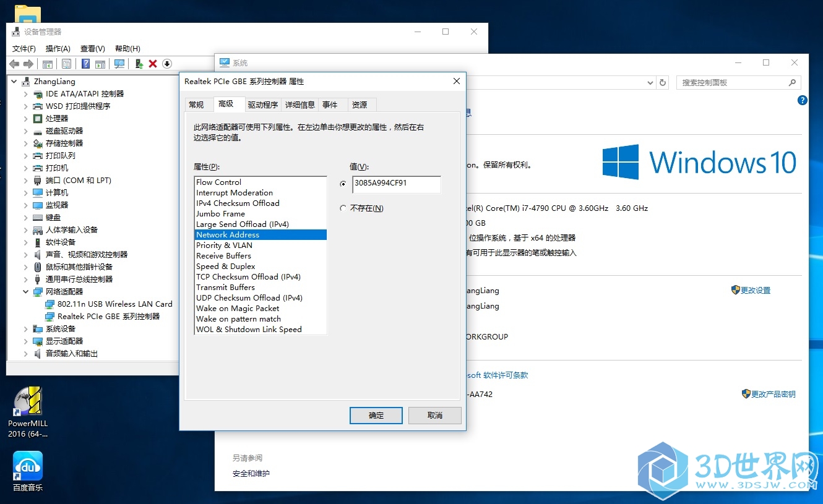The height and width of the screenshot is (504, 823).
Task: Expand 显示适配器 tree node
Action: pyautogui.click(x=25, y=341)
